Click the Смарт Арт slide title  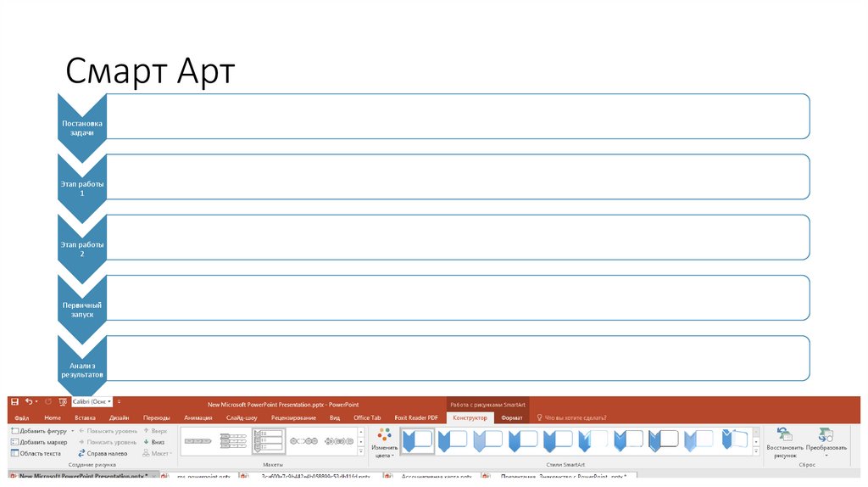pyautogui.click(x=150, y=71)
